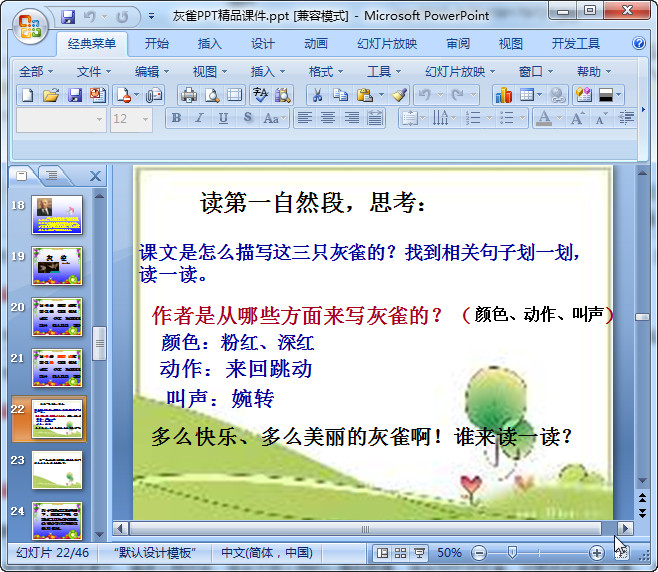This screenshot has width=658, height=572.
Task: Close the slide thumbnail pane
Action: pyautogui.click(x=96, y=176)
